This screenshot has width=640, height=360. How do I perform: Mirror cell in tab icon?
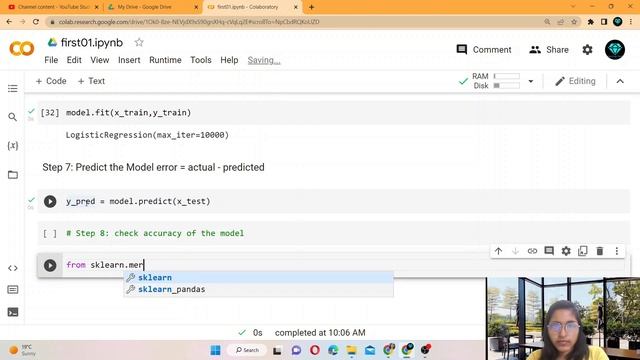click(582, 251)
